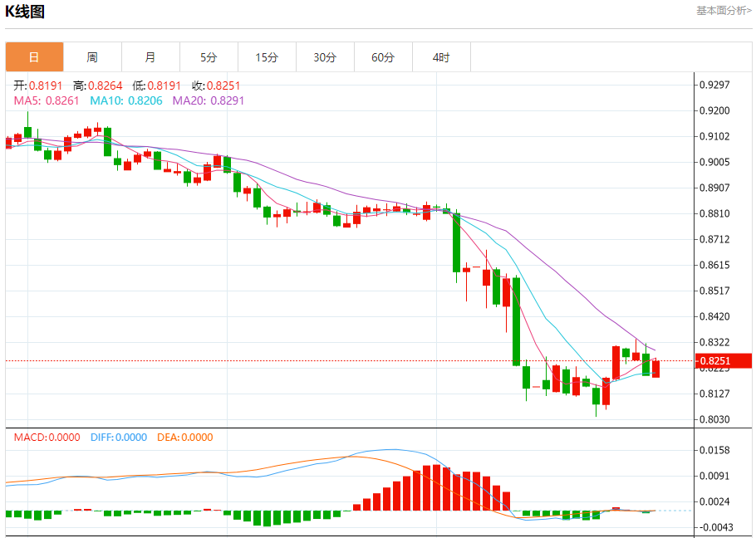The height and width of the screenshot is (538, 756).
Task: Click the 0.0158 MACD axis label
Action: point(715,450)
